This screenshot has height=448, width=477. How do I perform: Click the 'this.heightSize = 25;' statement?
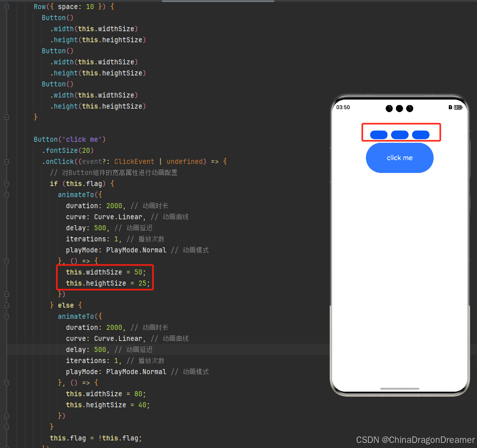(108, 283)
